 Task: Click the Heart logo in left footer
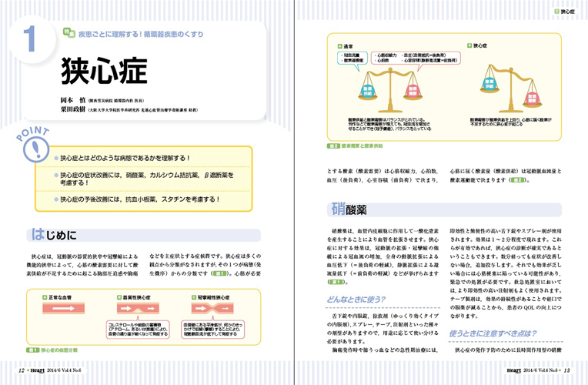pos(37,370)
